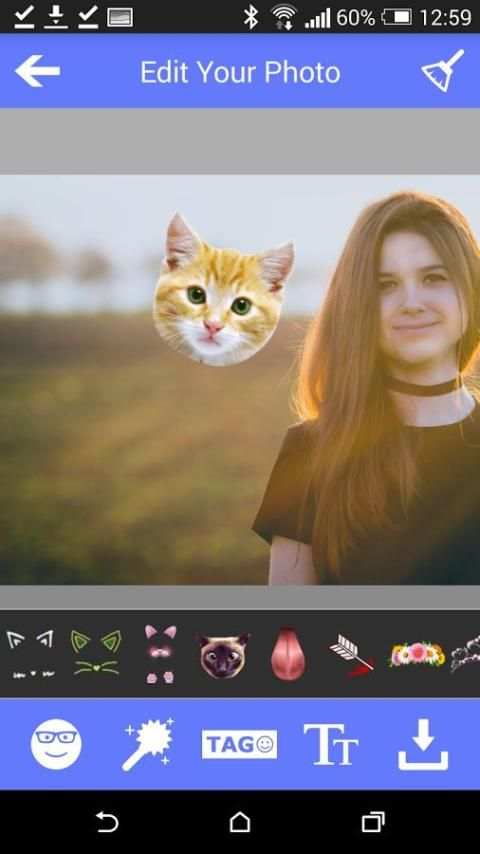This screenshot has width=480, height=854.
Task: Tap the battery indicator in the status bar
Action: click(397, 17)
